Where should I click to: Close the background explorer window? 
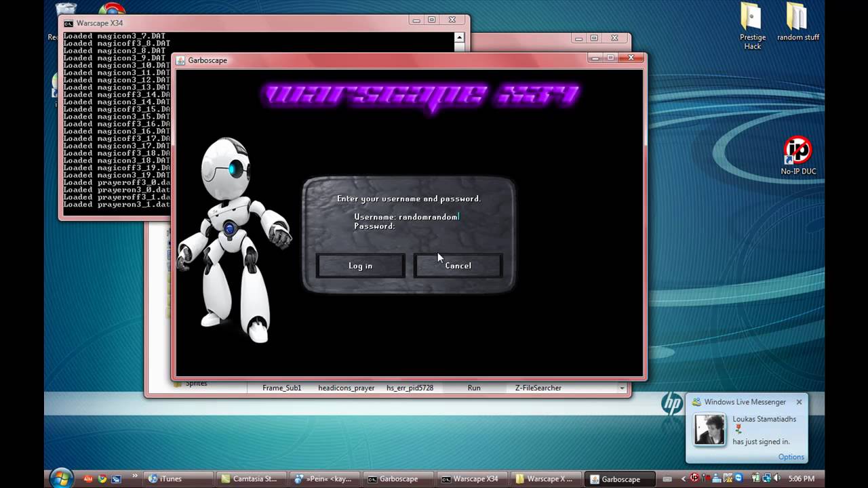(615, 38)
